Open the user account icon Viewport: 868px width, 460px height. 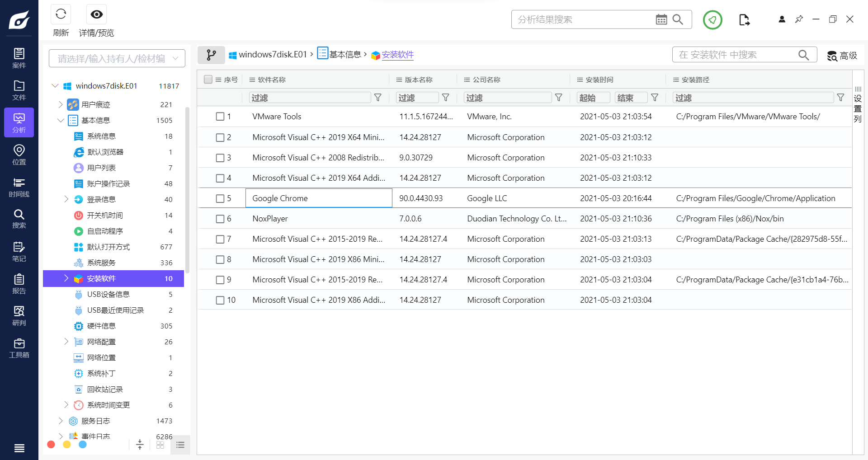782,19
